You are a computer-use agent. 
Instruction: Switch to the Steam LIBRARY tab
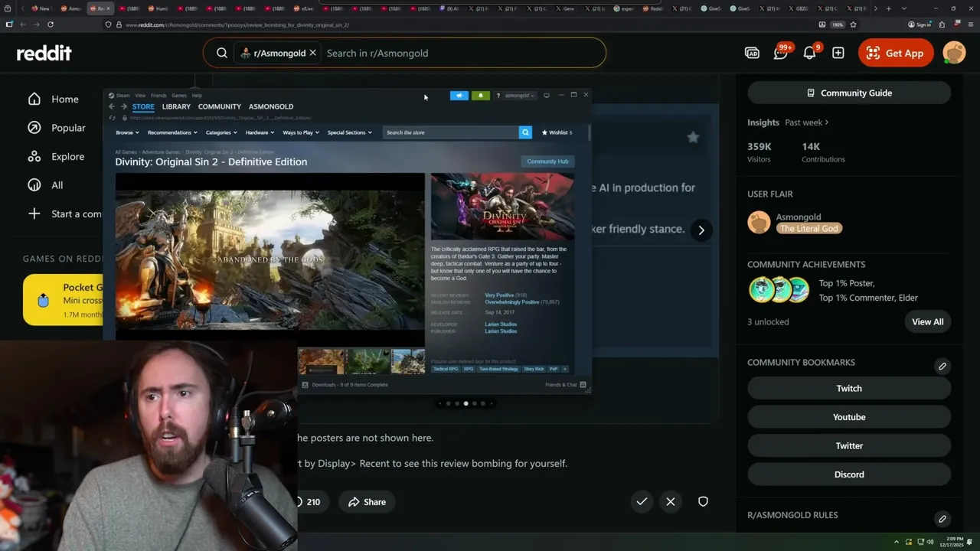coord(176,106)
